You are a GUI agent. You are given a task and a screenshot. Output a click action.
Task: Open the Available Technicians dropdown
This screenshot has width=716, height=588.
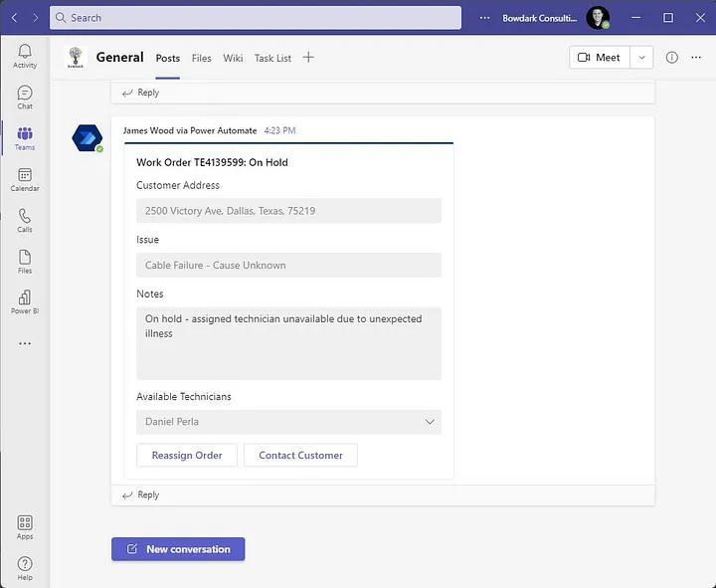(288, 422)
